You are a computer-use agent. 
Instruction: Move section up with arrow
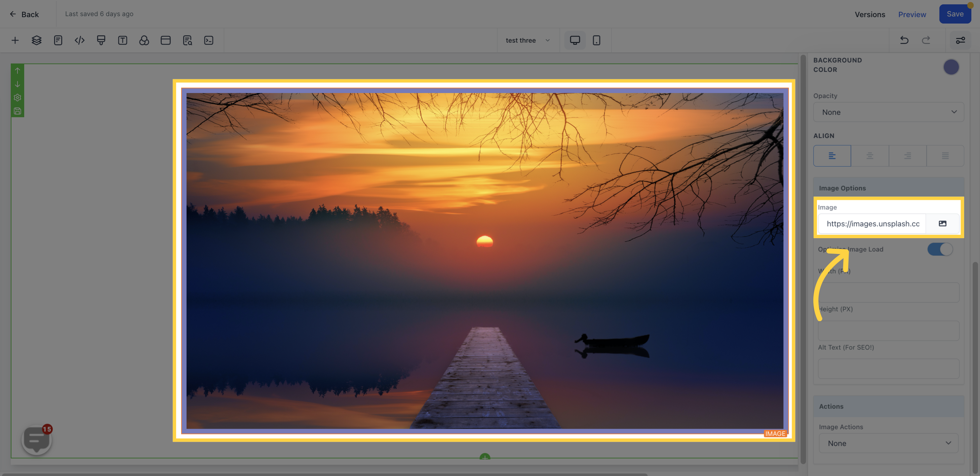tap(17, 71)
